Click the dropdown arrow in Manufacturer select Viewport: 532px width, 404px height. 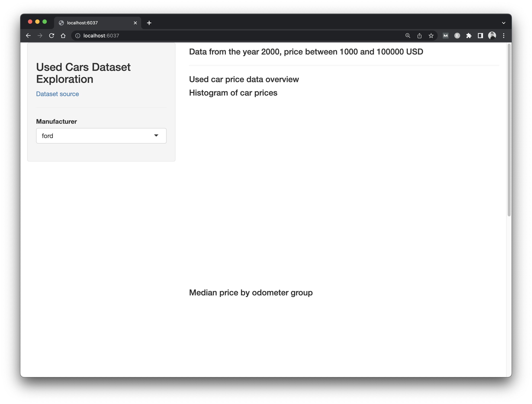[x=156, y=136]
